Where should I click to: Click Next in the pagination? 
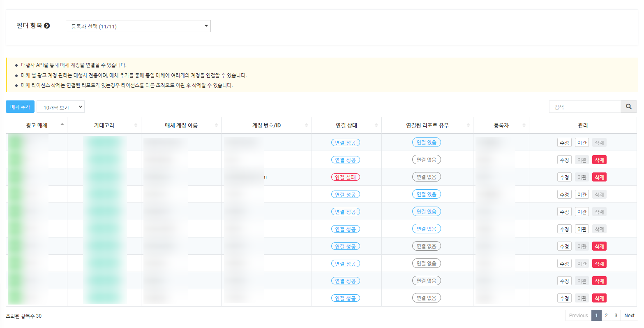pyautogui.click(x=629, y=316)
